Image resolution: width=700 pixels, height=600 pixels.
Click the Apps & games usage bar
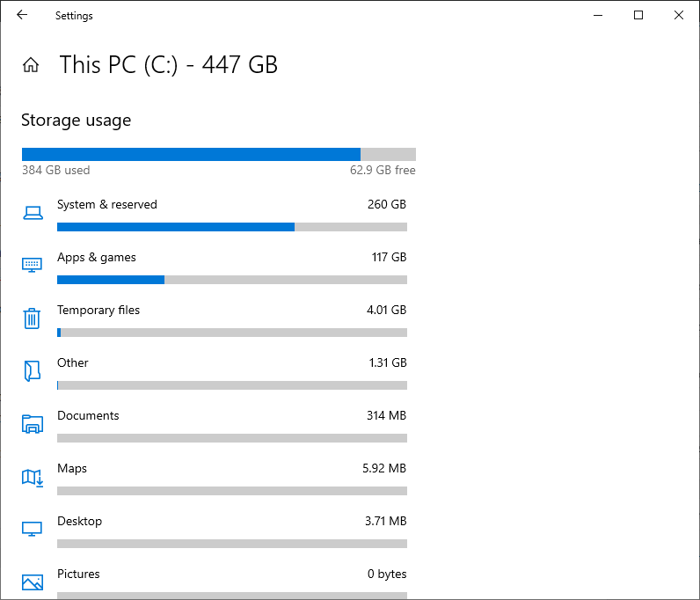click(232, 280)
